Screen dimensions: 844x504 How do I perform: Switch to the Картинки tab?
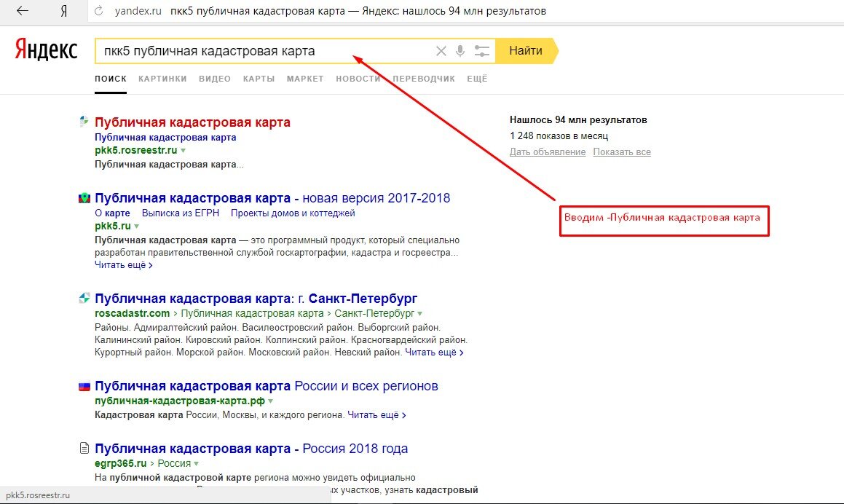coord(162,79)
